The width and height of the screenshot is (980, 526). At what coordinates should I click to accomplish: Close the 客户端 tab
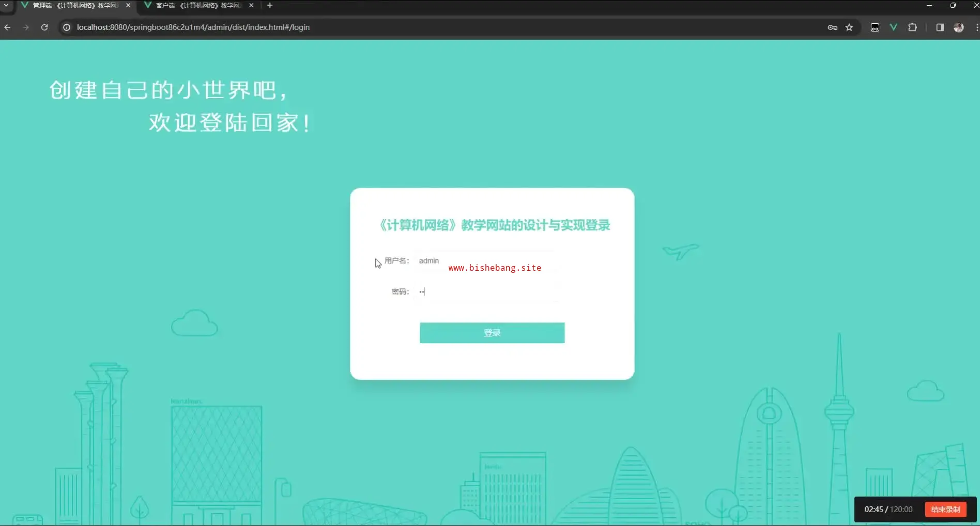tap(251, 5)
